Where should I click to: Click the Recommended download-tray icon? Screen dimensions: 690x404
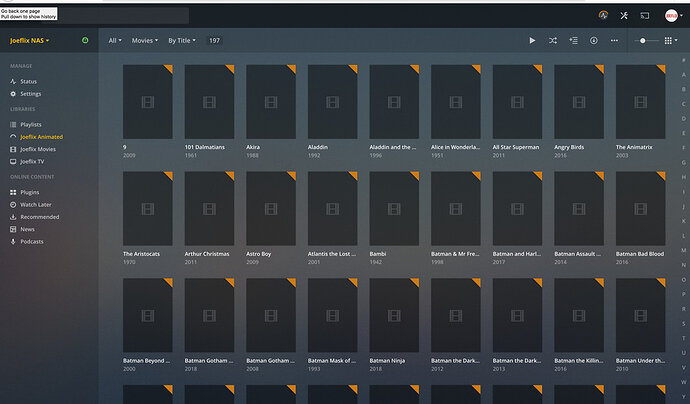tap(13, 217)
